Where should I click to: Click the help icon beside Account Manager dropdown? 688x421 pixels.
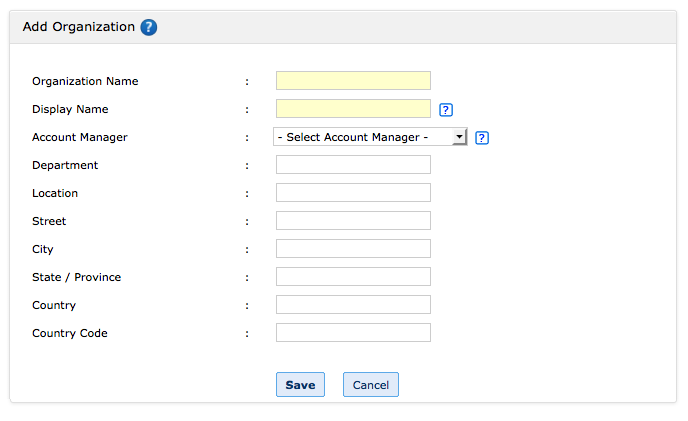(482, 138)
